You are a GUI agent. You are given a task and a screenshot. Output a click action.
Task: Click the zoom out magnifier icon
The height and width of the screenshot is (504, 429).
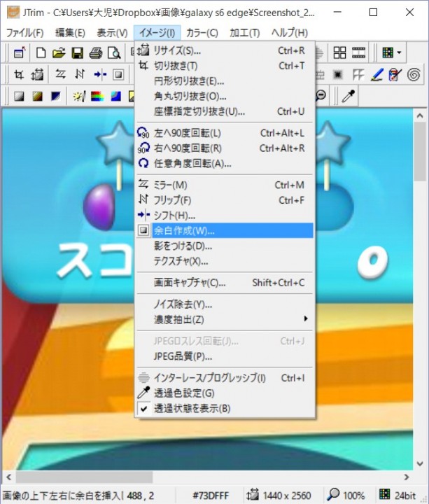tap(321, 95)
